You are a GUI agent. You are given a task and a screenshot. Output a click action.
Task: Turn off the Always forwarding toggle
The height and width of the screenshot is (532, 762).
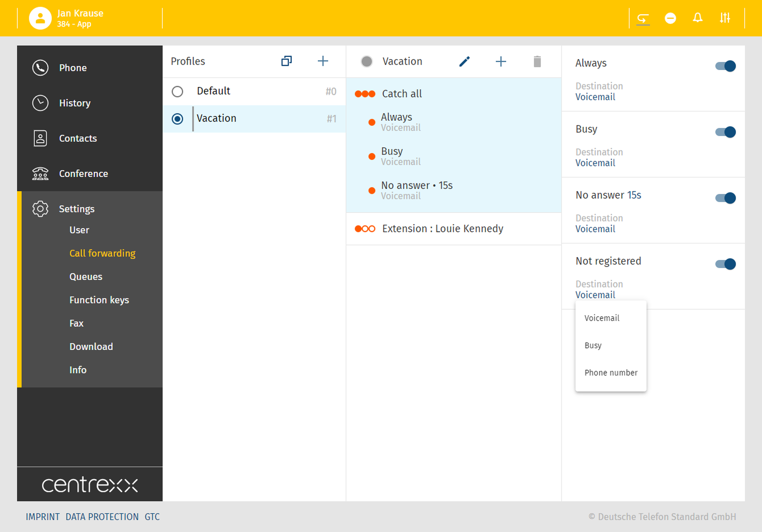[725, 66]
